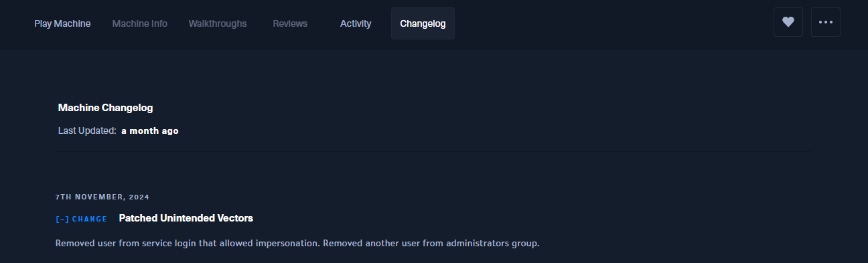The width and height of the screenshot is (868, 263).
Task: Select the Activity tab
Action: (356, 23)
